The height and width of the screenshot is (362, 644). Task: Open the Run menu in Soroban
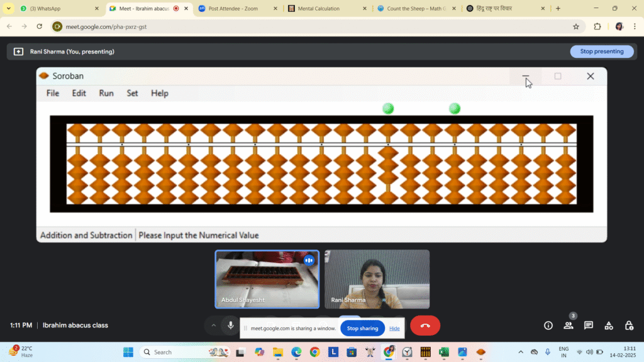pyautogui.click(x=106, y=93)
